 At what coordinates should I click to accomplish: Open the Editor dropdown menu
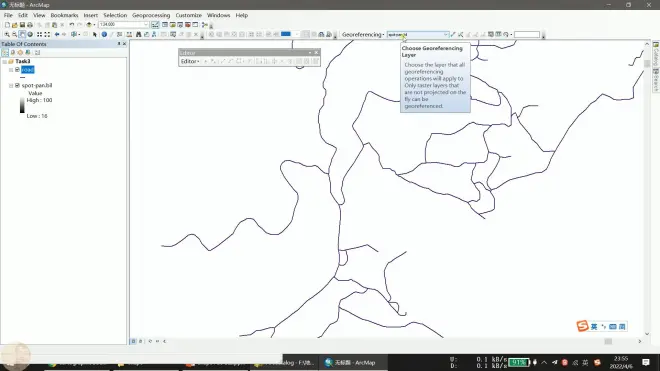click(190, 61)
